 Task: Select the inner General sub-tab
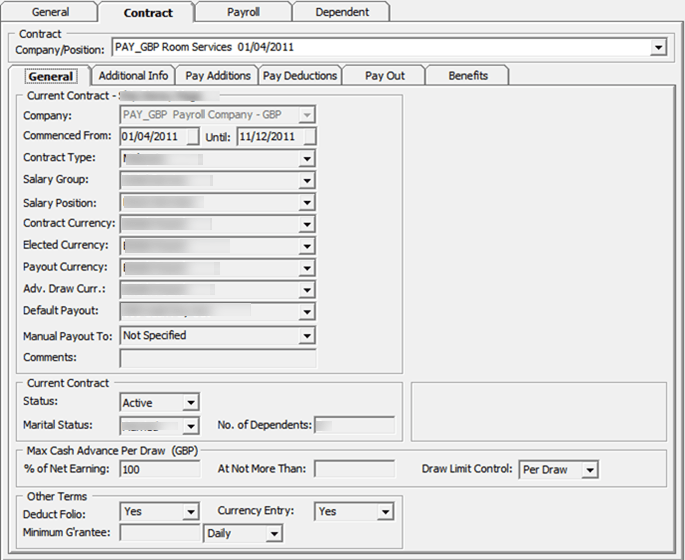(50, 76)
